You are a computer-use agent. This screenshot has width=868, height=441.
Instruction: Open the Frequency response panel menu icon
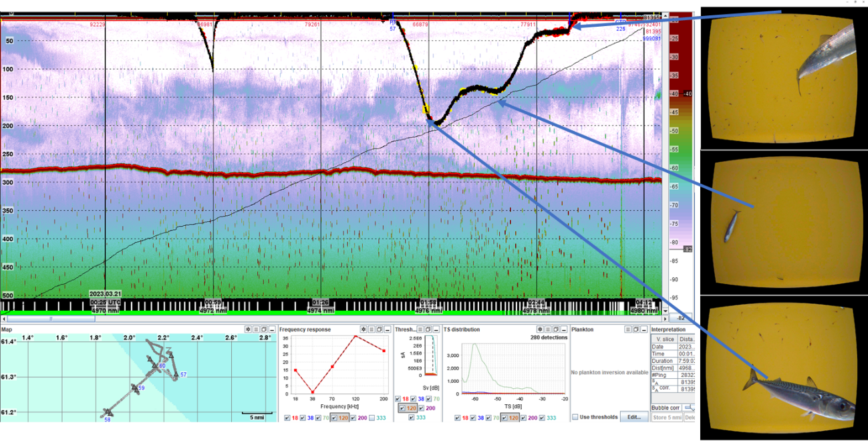pos(372,329)
